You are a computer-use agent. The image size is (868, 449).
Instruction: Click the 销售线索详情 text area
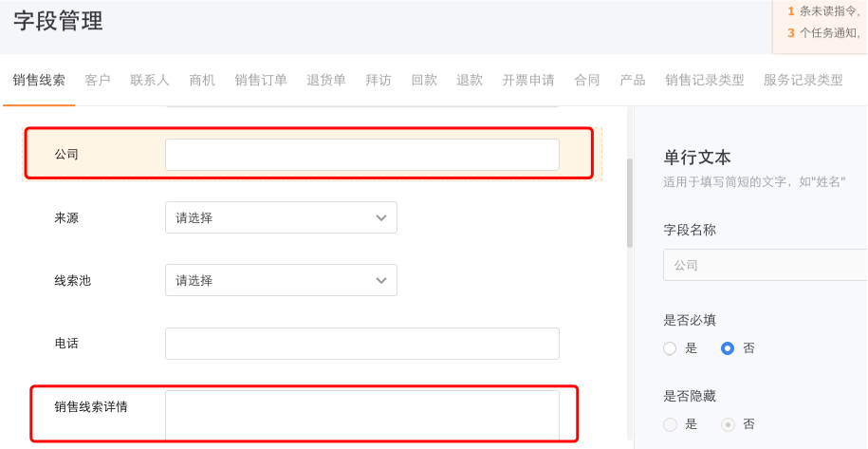362,415
